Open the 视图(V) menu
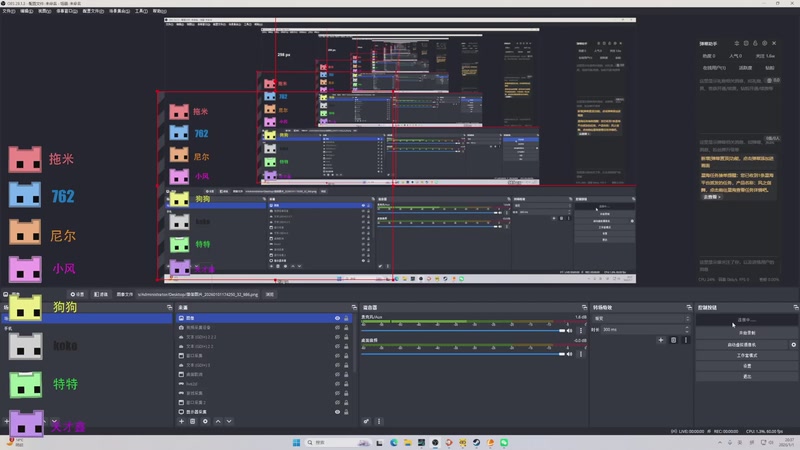The image size is (800, 450). (44, 11)
